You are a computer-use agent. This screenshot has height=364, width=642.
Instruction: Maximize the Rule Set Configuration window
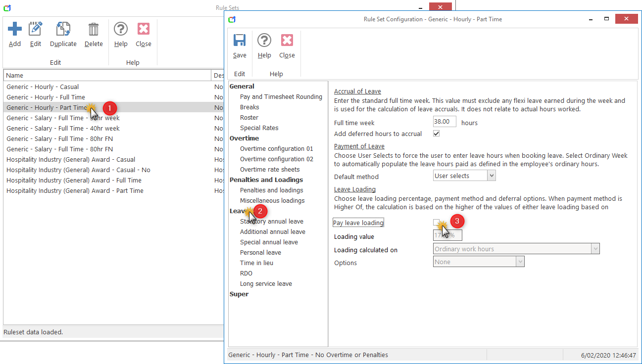click(x=606, y=19)
